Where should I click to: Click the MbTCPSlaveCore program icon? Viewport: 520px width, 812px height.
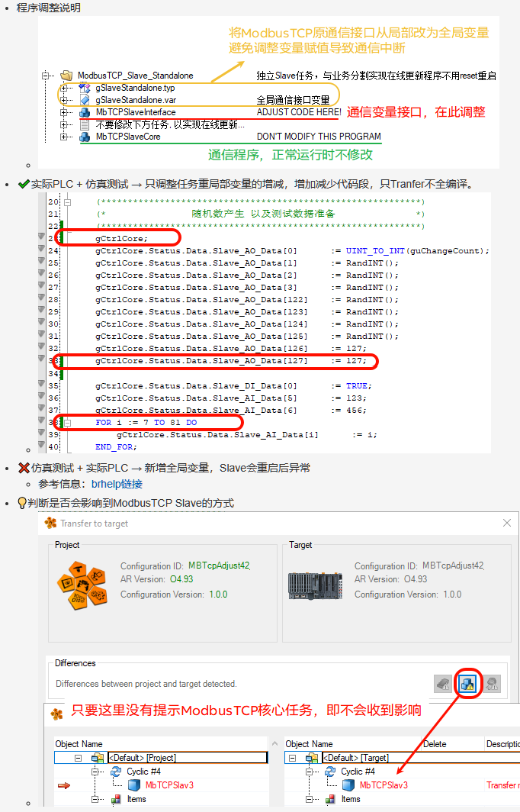85,137
